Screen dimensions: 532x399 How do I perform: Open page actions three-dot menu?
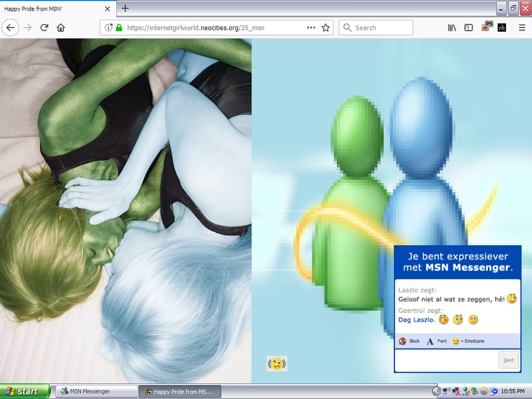pyautogui.click(x=311, y=28)
